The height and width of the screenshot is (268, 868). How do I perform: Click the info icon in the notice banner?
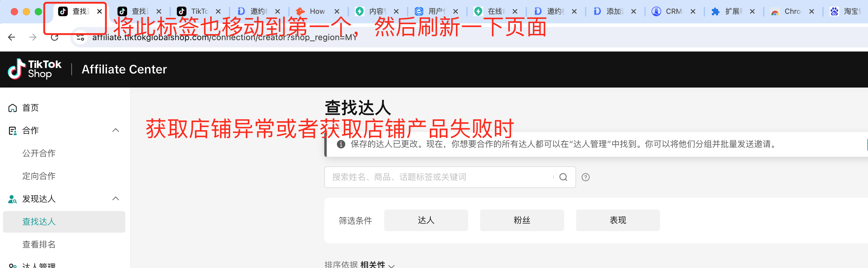(341, 144)
